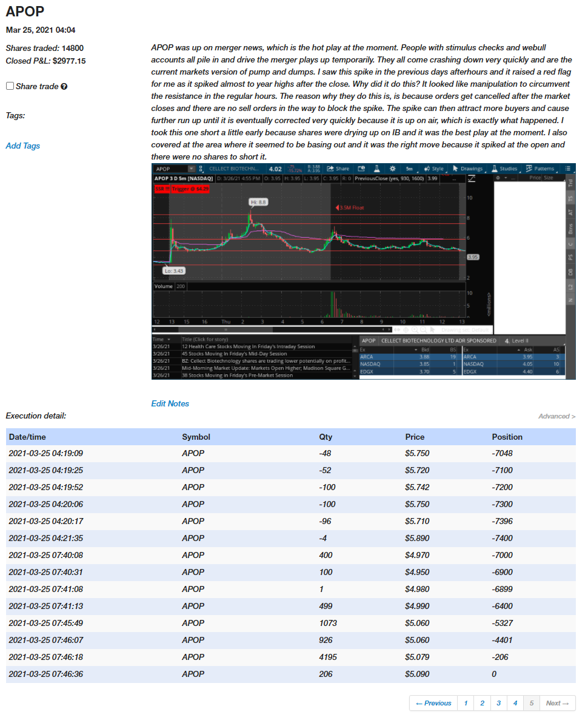Click the 07:46:18 execution row quantity 4195
The width and height of the screenshot is (588, 720).
click(328, 657)
